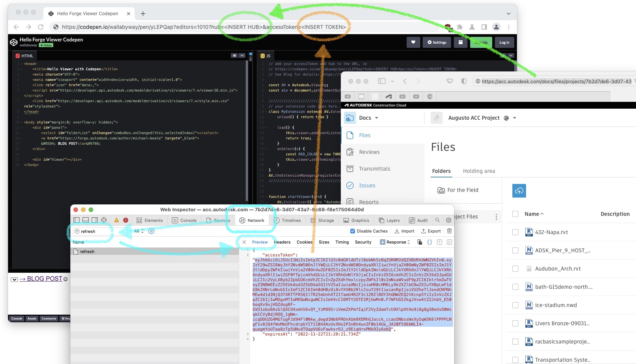Toggle pretty print braces in response view

429,242
